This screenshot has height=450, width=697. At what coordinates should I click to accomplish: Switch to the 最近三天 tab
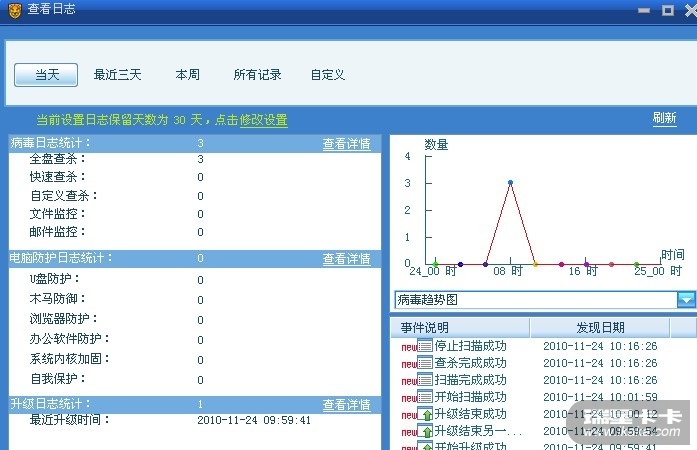(x=117, y=75)
